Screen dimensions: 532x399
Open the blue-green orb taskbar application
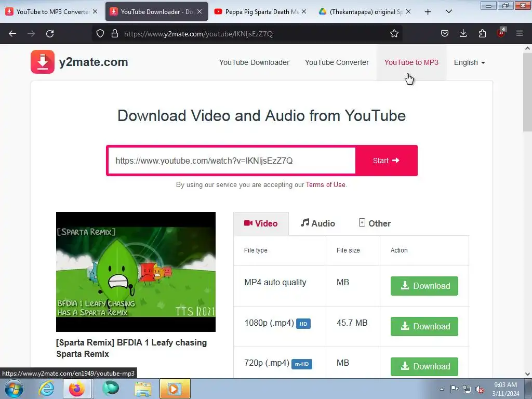click(111, 389)
